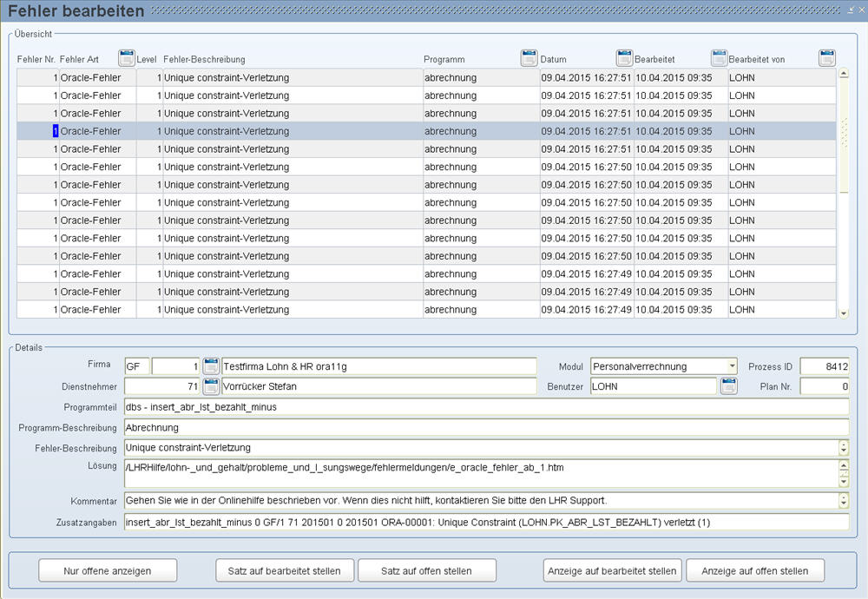Click the Dienstnehmer number field 71
Screen dimensions: 868x599
162,386
